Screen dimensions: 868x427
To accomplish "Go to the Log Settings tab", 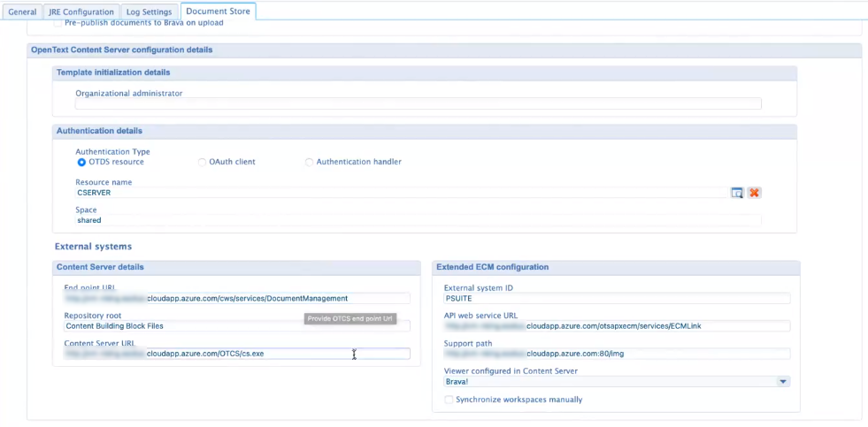I will click(150, 11).
